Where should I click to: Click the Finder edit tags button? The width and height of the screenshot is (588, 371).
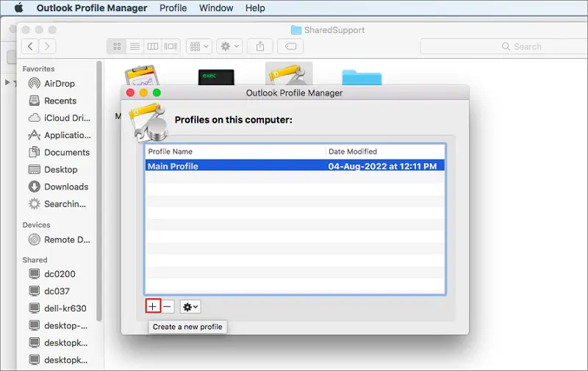click(x=290, y=46)
